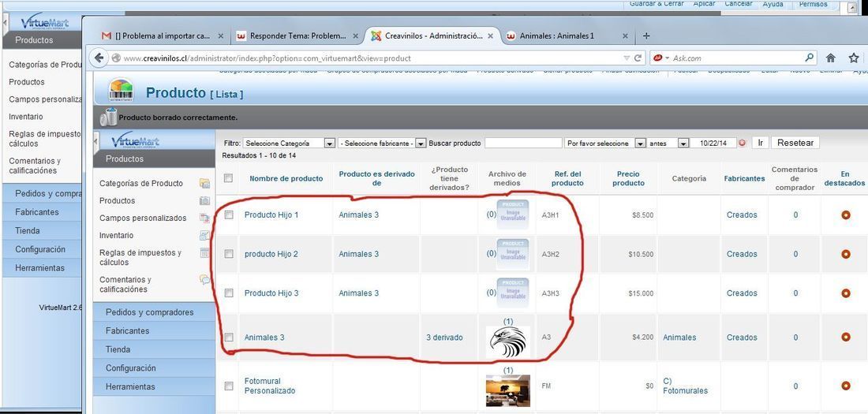Viewport: 868px width, 414px height.
Task: Open the antes dropdown
Action: pos(668,143)
